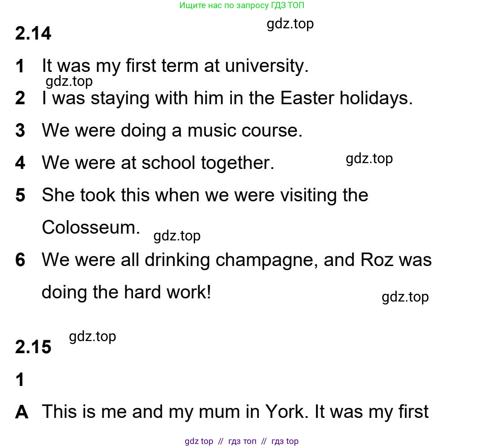Open the "гдз top" footer link
Image resolution: width=484 pixels, height=448 pixels.
(285, 441)
